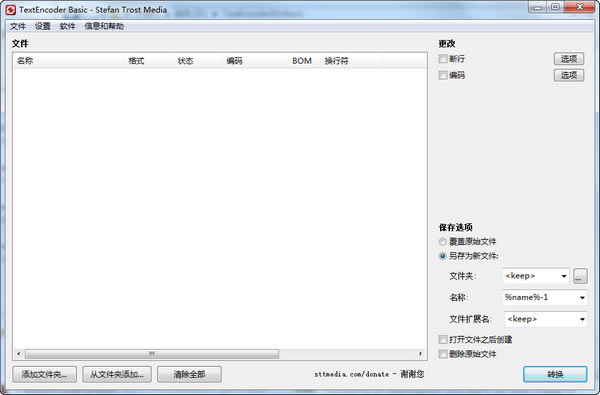Viewport: 600px width, 395px height.
Task: Open the 信息和帮助 menu
Action: (x=104, y=26)
